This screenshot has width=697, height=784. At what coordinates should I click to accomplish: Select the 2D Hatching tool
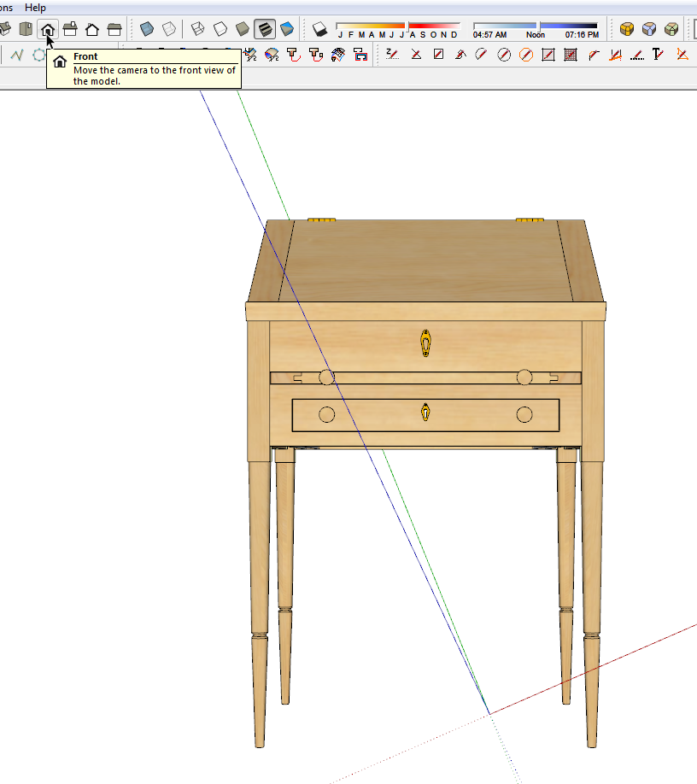point(571,55)
